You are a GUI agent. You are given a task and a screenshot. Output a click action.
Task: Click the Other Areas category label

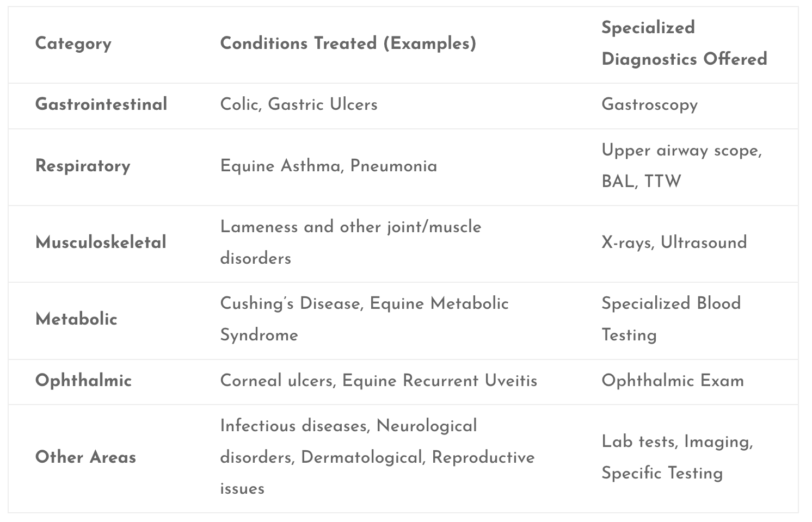tap(85, 457)
